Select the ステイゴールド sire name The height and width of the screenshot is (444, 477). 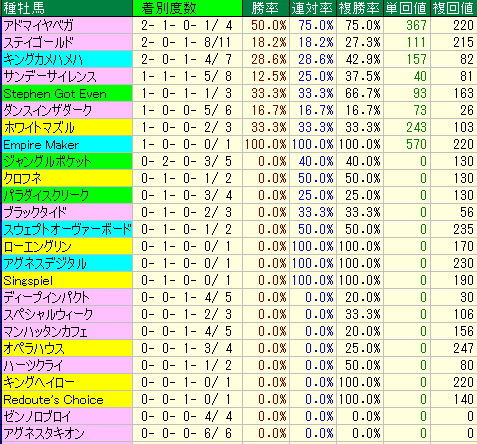[x=38, y=42]
